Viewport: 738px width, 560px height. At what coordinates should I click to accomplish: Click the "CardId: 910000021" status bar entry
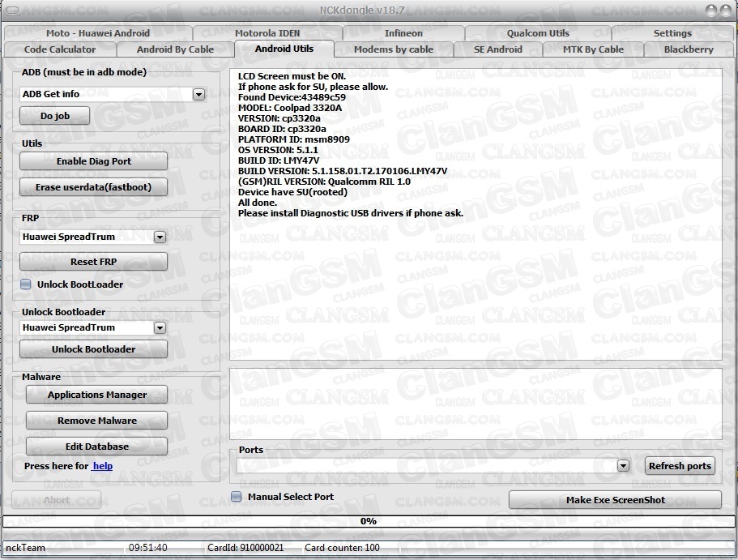point(245,548)
